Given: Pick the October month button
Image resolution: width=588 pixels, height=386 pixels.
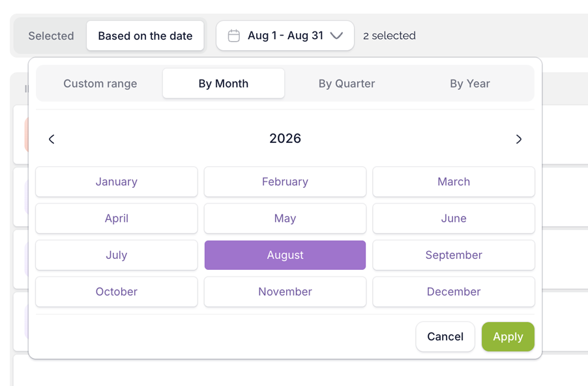Looking at the screenshot, I should [x=117, y=292].
